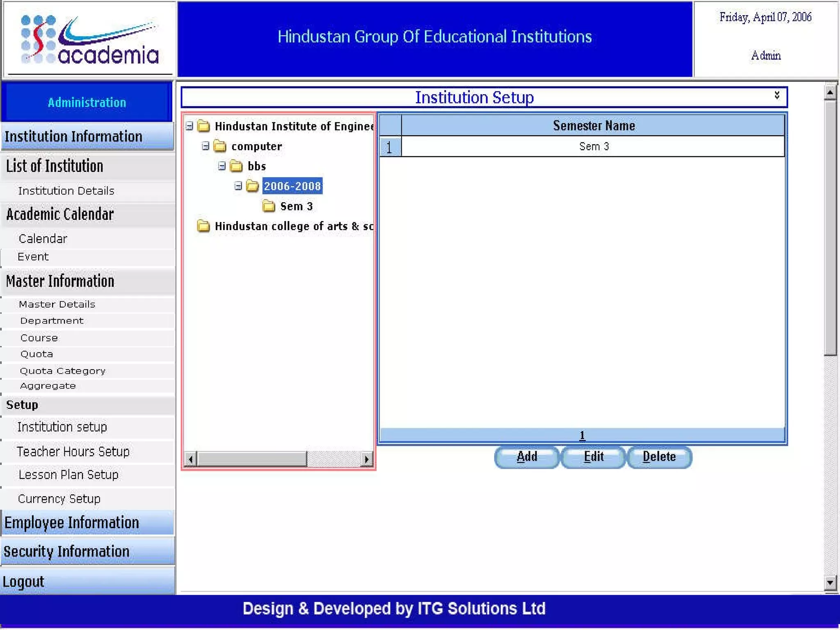Collapse the 2006-2008 tree node
Screen dimensions: 840x630
pos(238,186)
